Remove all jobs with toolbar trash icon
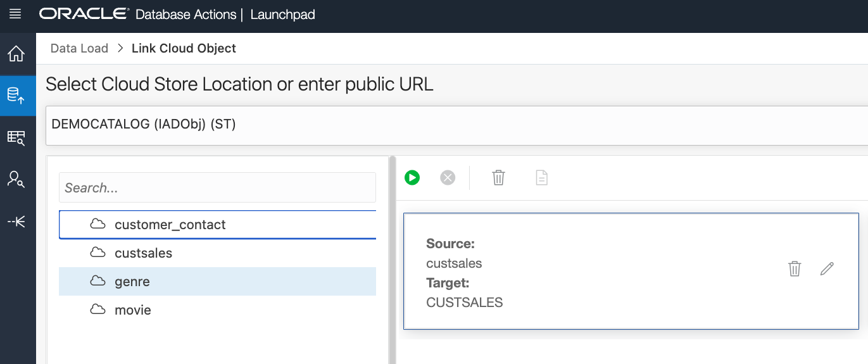The width and height of the screenshot is (868, 364). pos(499,178)
